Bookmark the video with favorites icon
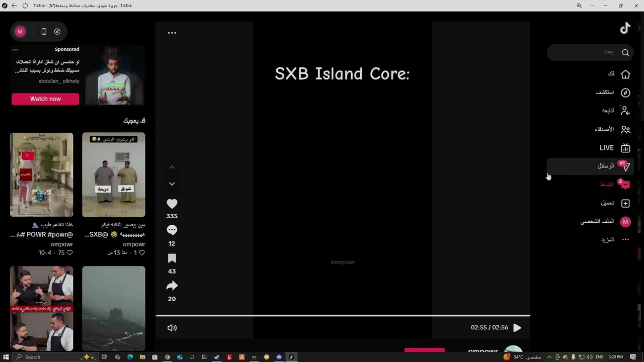 (172, 258)
